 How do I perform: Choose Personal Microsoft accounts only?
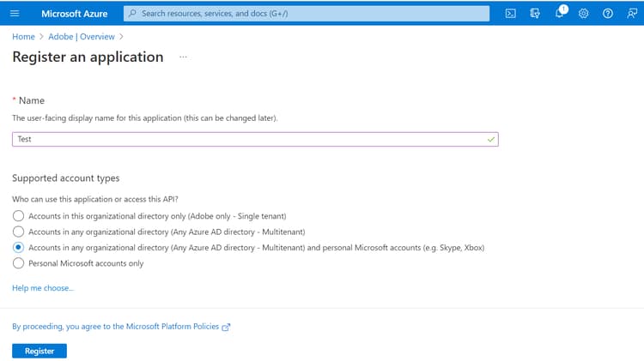tap(19, 263)
